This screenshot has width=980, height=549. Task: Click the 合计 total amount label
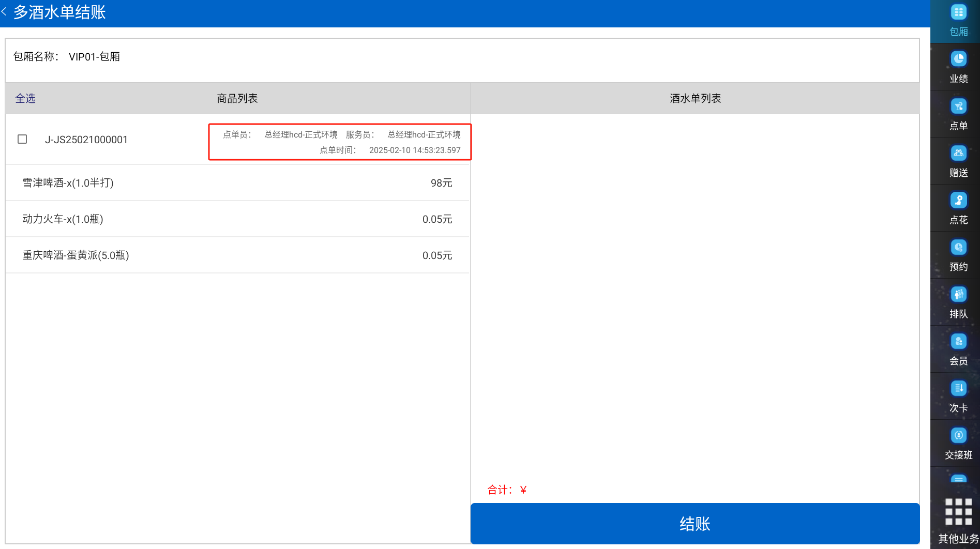point(507,490)
